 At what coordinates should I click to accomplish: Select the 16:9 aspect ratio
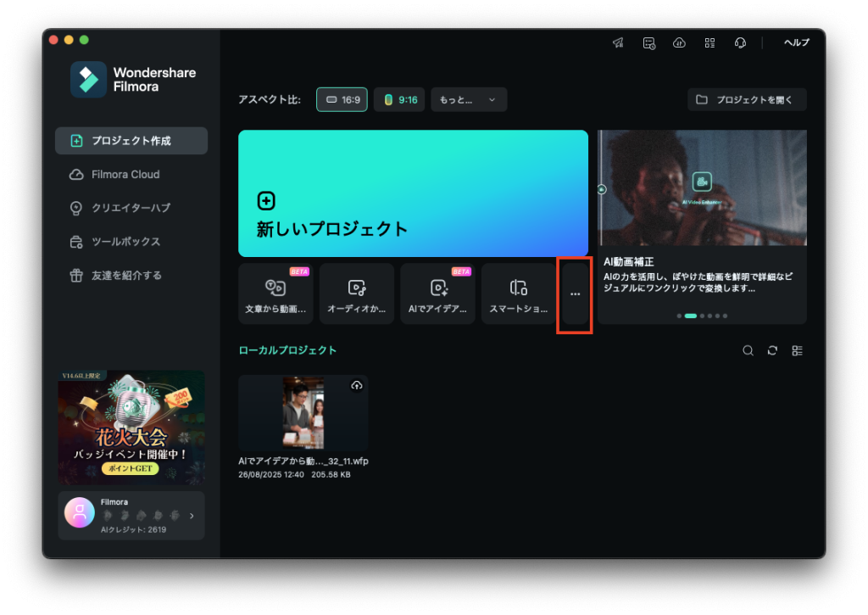[343, 99]
